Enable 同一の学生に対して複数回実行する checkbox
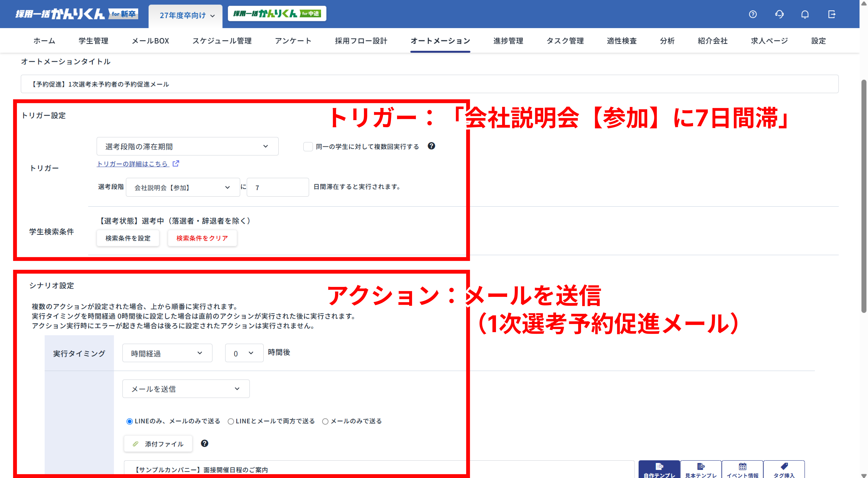This screenshot has height=478, width=868. (x=308, y=146)
